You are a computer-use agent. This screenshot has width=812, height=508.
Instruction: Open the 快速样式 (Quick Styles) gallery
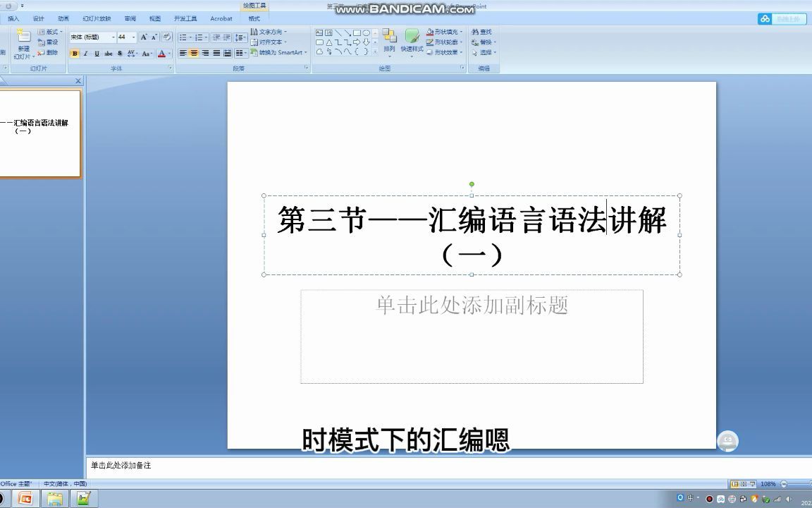[412, 41]
